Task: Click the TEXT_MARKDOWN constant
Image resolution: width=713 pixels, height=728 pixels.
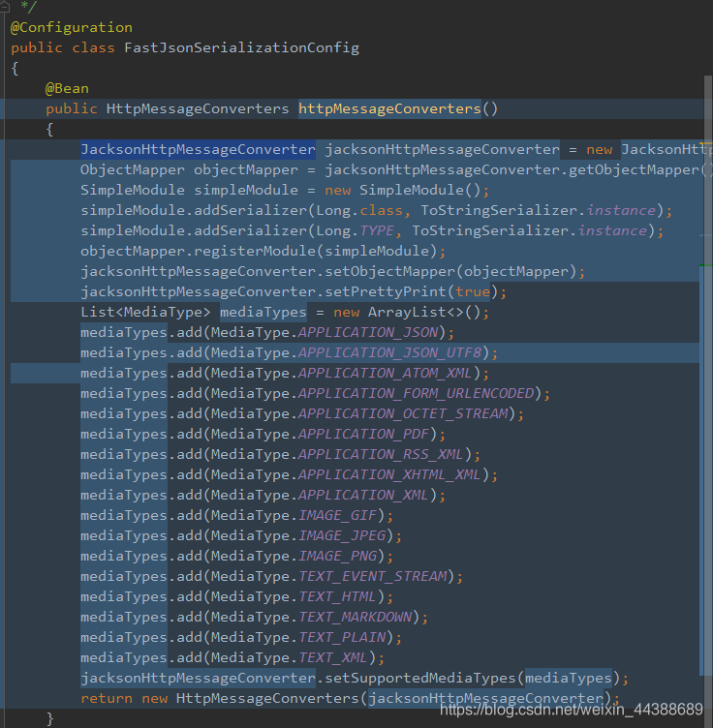Action: 356,618
